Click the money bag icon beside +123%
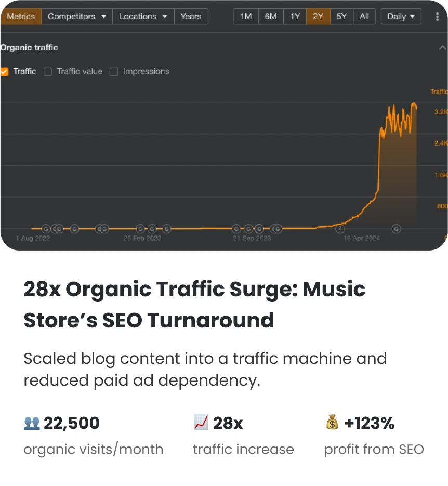 [x=332, y=422]
